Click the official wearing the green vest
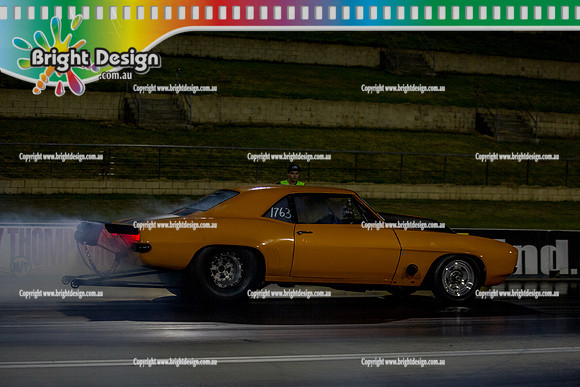Screen dimensions: 580x387 point(292,175)
